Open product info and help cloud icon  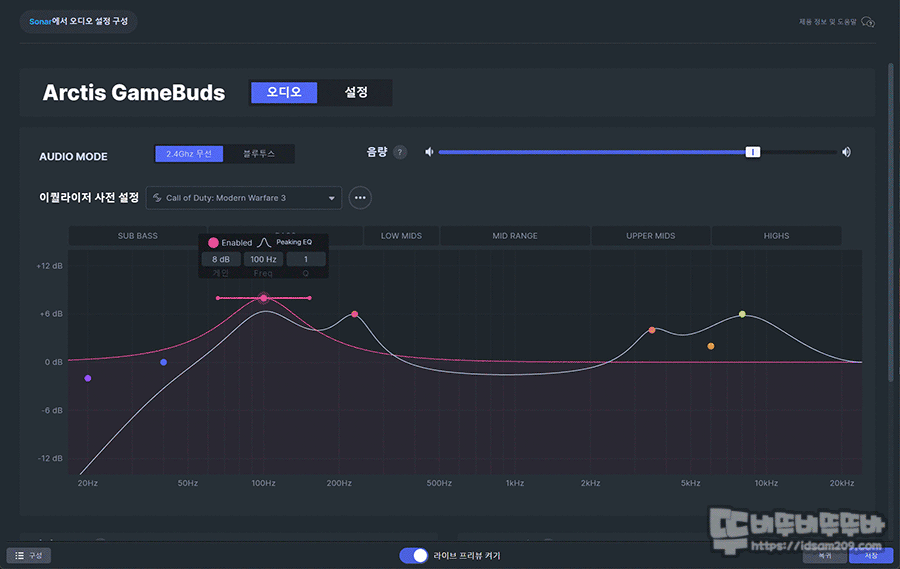(x=868, y=22)
